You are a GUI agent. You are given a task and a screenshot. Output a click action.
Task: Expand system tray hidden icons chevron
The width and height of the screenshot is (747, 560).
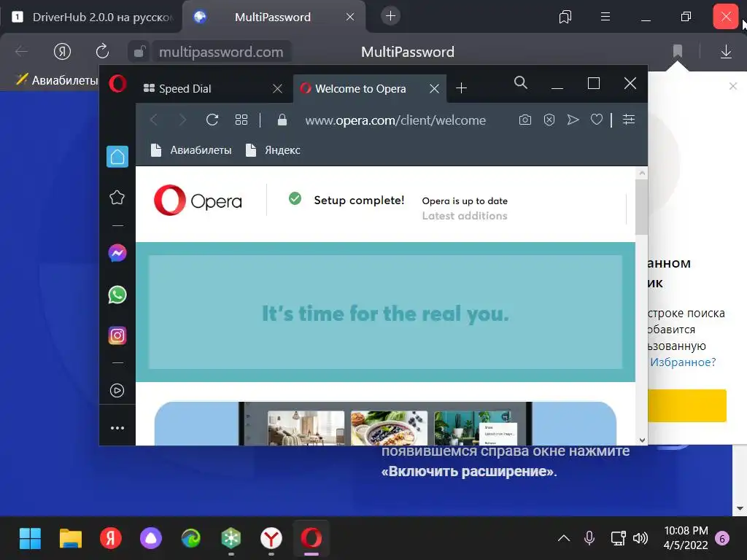pyautogui.click(x=564, y=539)
